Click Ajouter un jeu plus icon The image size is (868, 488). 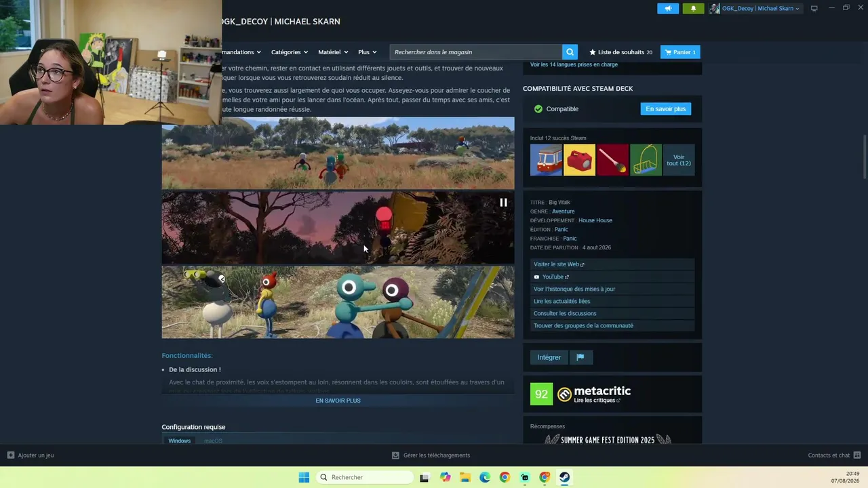(11, 455)
